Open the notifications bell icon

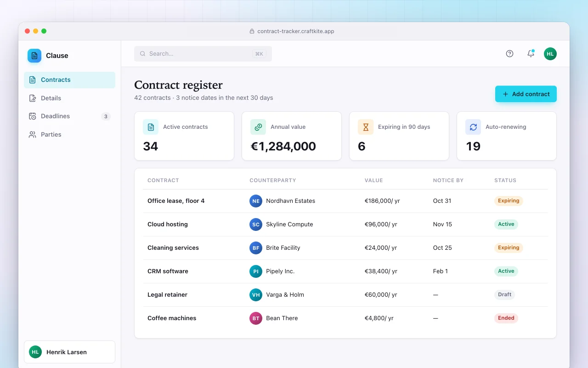pos(531,54)
